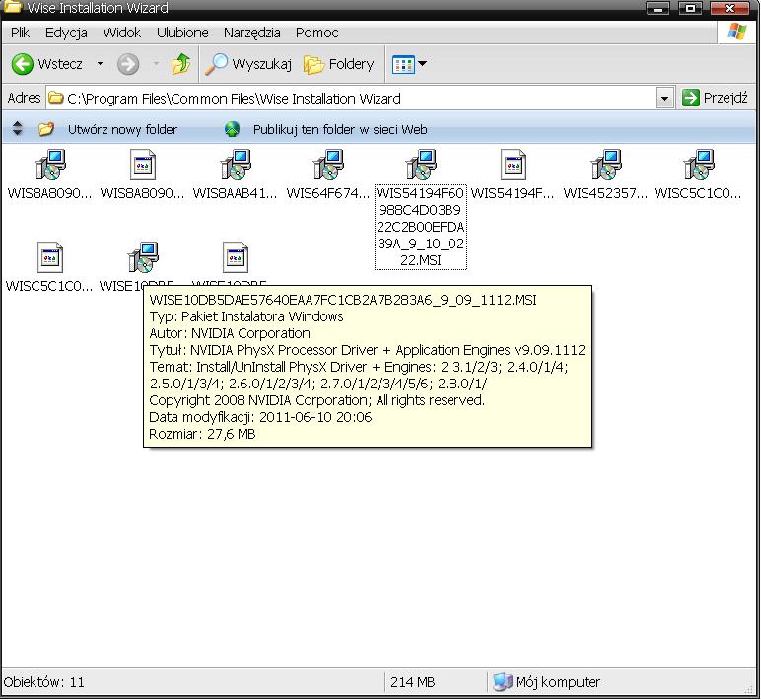Select the WIS452357 installer icon

click(606, 165)
